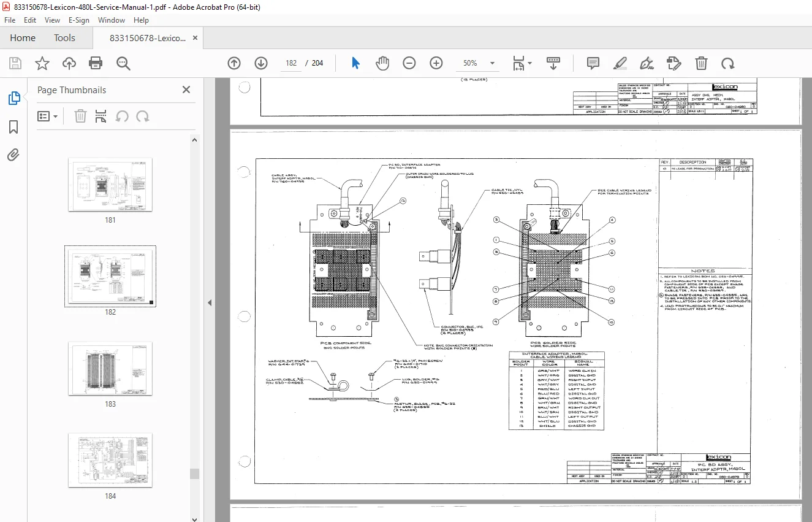Rotate thumbnail clockwise in panel

coord(143,116)
